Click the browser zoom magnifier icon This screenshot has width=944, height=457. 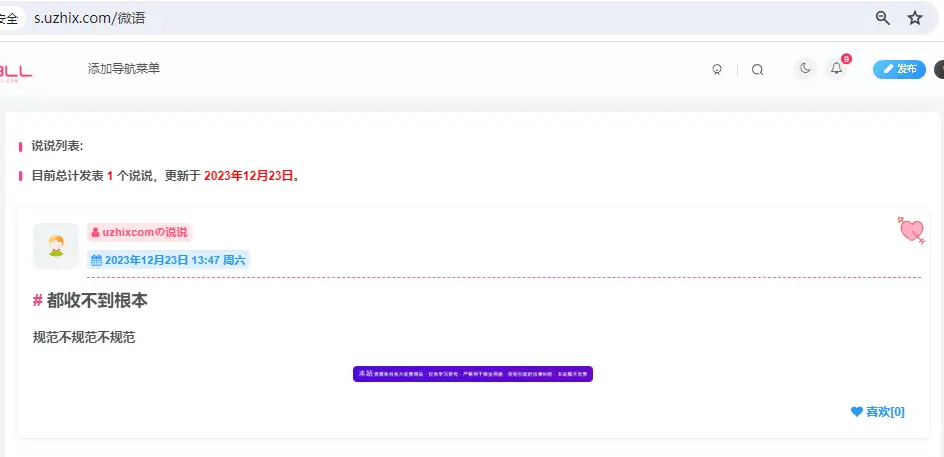coord(883,18)
